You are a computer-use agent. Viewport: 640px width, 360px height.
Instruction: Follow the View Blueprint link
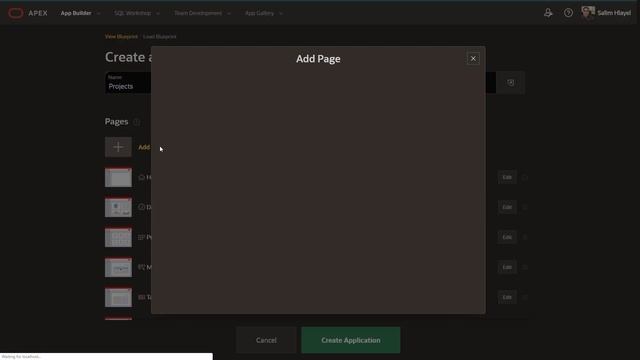point(121,36)
